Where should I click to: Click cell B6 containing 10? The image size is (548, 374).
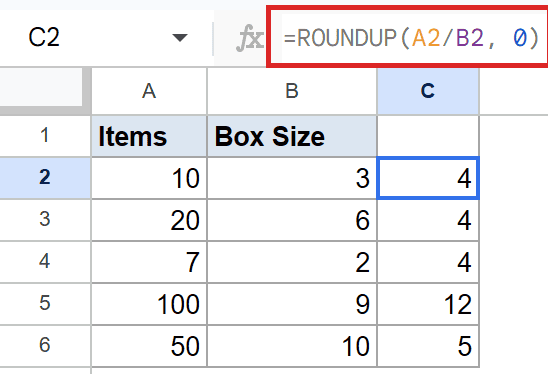(292, 346)
